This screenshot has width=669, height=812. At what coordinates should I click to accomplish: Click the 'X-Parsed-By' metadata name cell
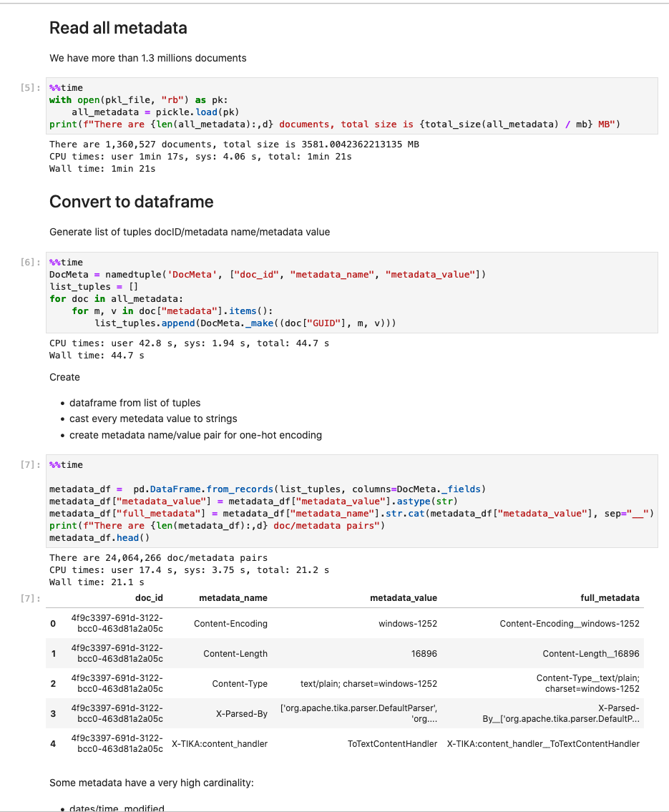[241, 713]
